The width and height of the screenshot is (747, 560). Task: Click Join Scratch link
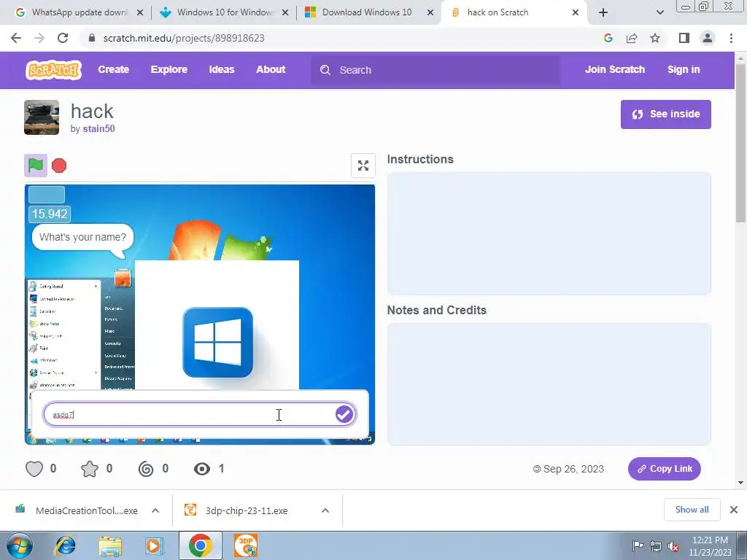pyautogui.click(x=614, y=69)
